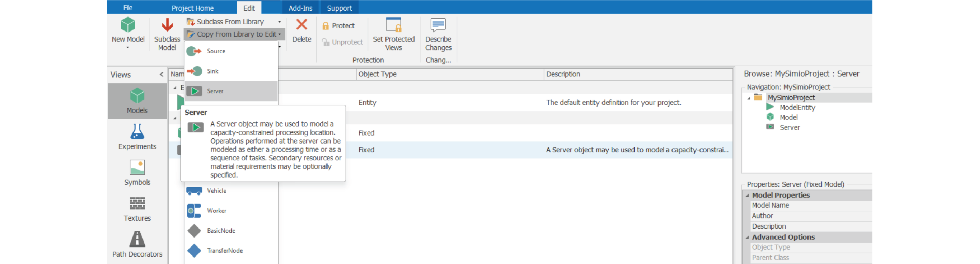
Task: Open the Textures view
Action: click(137, 209)
